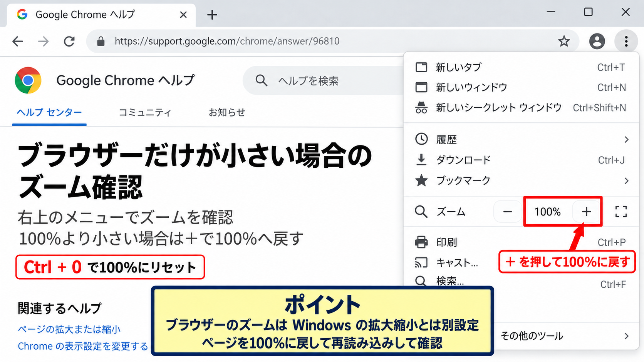
Task: Select 新しいタブ menu item
Action: pyautogui.click(x=521, y=67)
